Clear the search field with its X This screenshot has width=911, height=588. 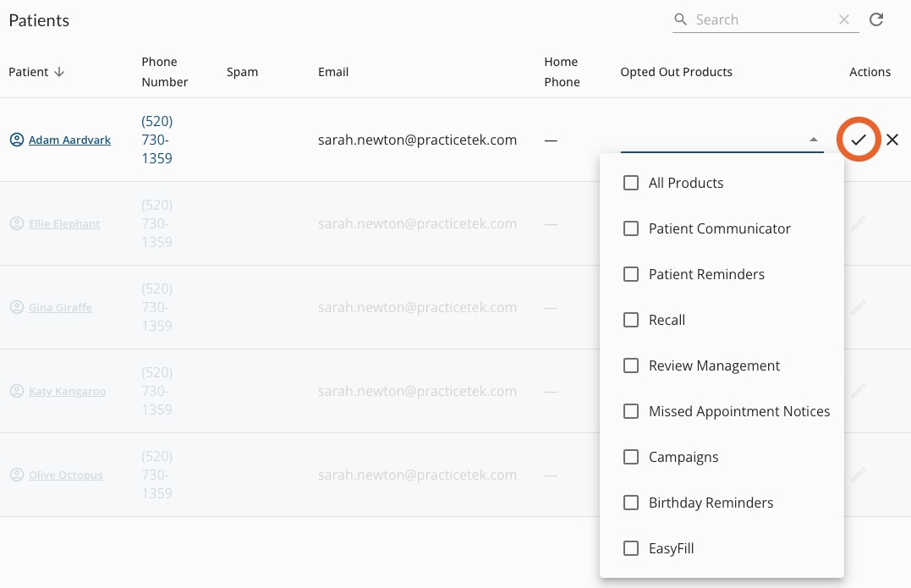coord(844,19)
